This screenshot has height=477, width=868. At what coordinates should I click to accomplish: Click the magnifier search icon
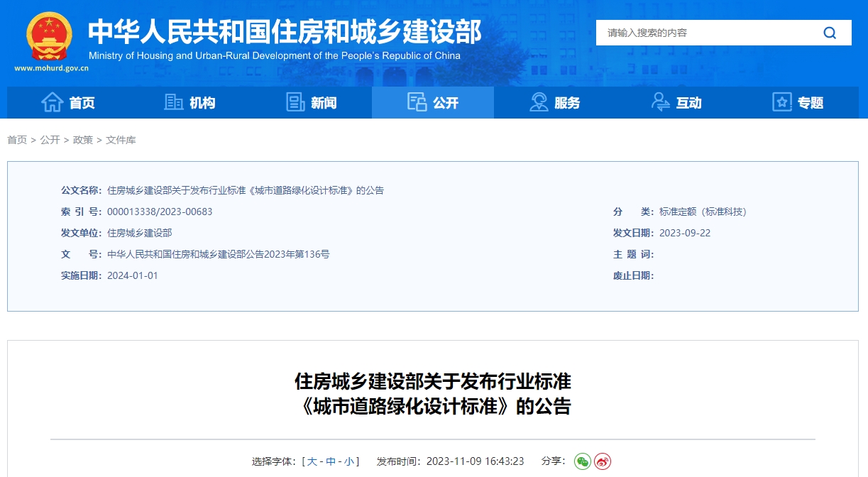click(830, 33)
